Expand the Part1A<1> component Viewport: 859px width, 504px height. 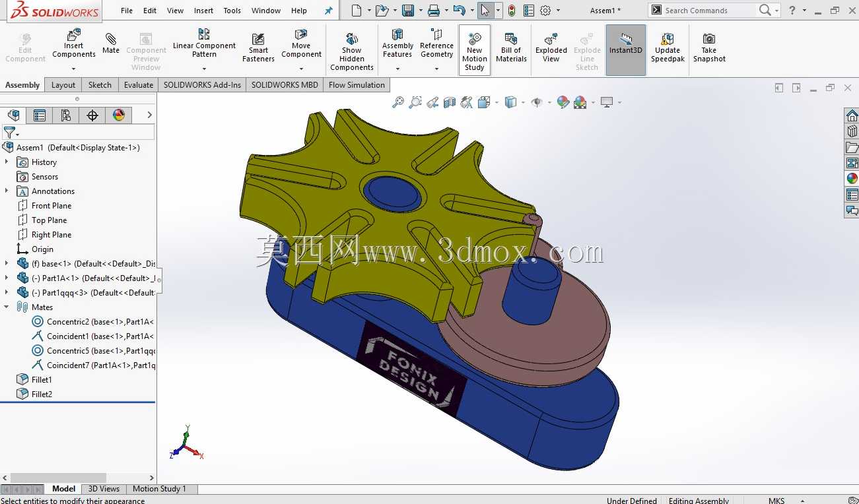pyautogui.click(x=7, y=278)
